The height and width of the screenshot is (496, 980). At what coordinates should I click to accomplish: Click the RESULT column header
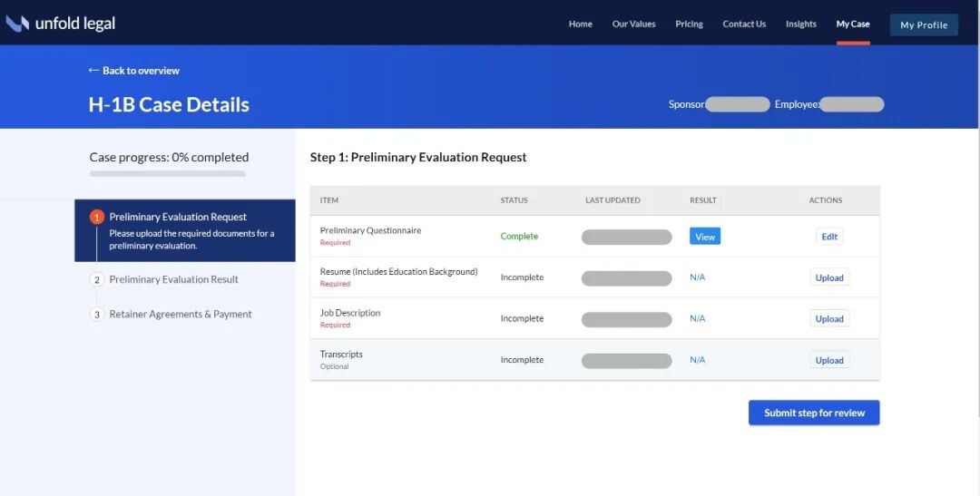point(703,200)
